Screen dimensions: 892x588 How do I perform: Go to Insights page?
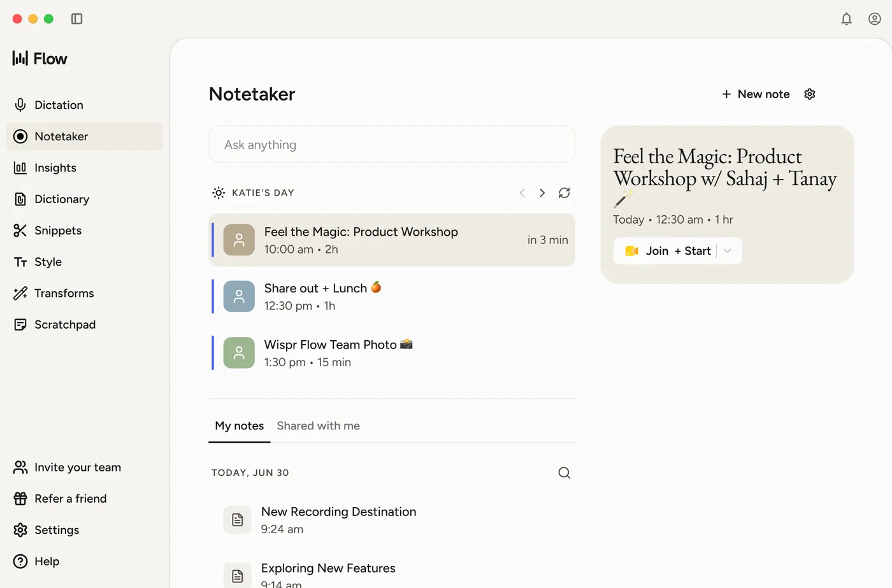pos(85,168)
